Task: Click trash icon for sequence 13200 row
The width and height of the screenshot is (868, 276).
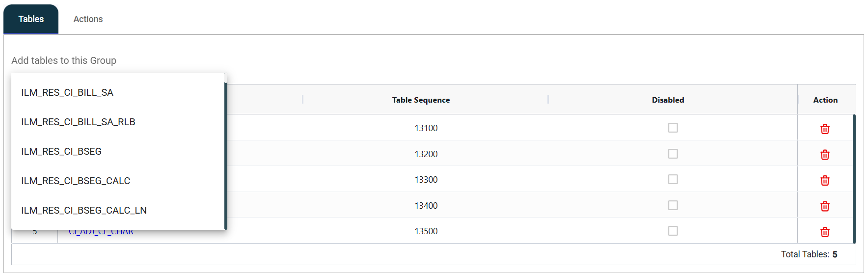Action: pos(825,155)
